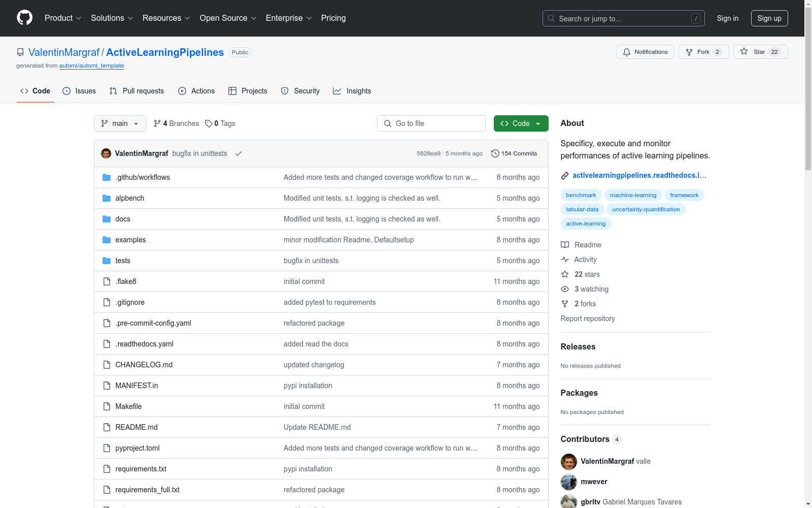This screenshot has height=508, width=812.
Task: Click the commit history clock icon
Action: [x=495, y=153]
